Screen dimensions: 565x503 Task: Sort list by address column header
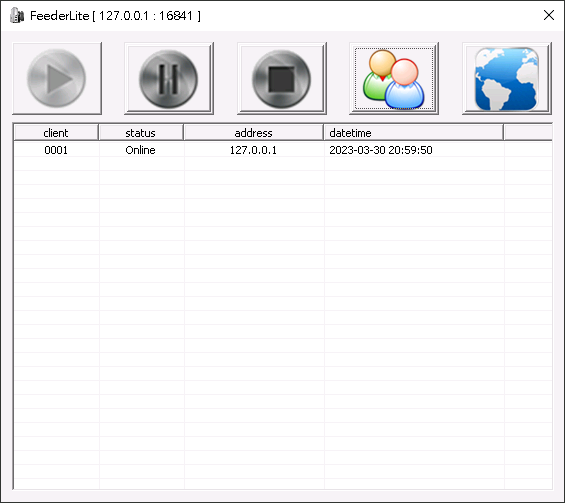tap(253, 133)
